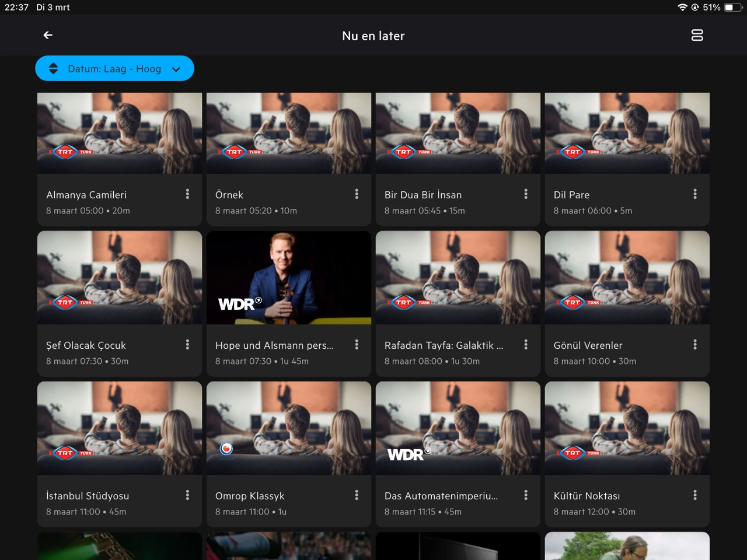Open three-dot menu for Örnek
The width and height of the screenshot is (747, 560).
357,194
